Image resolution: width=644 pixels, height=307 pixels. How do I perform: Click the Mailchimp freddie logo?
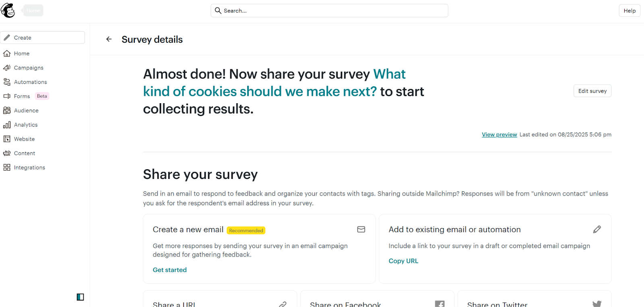coord(8,10)
